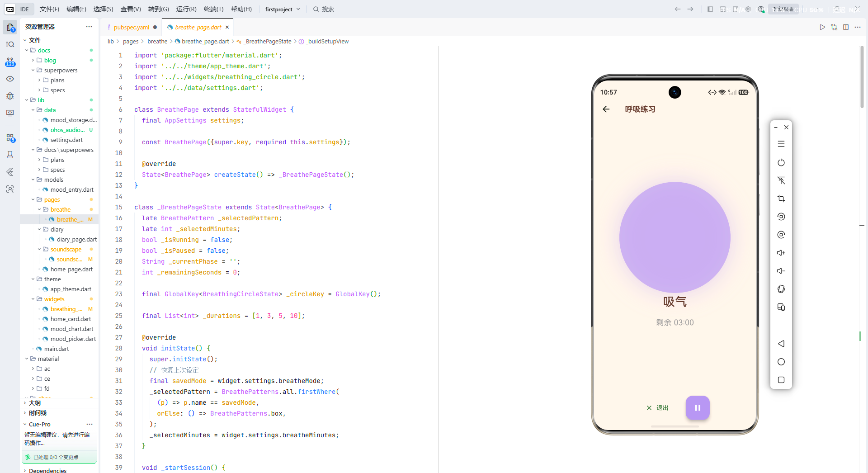868x473 pixels.
Task: Close the breathe_page.dart tab
Action: point(227,27)
